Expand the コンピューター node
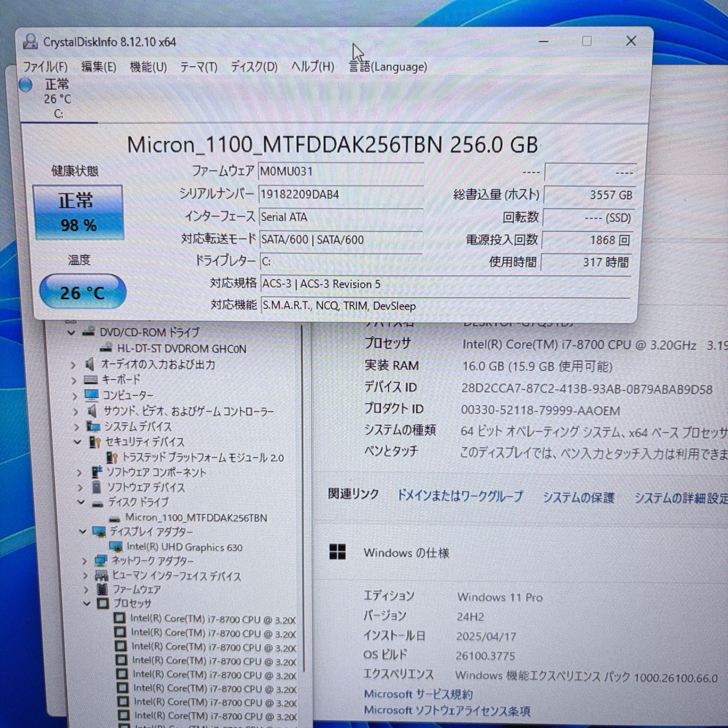Image resolution: width=728 pixels, height=728 pixels. tap(75, 396)
